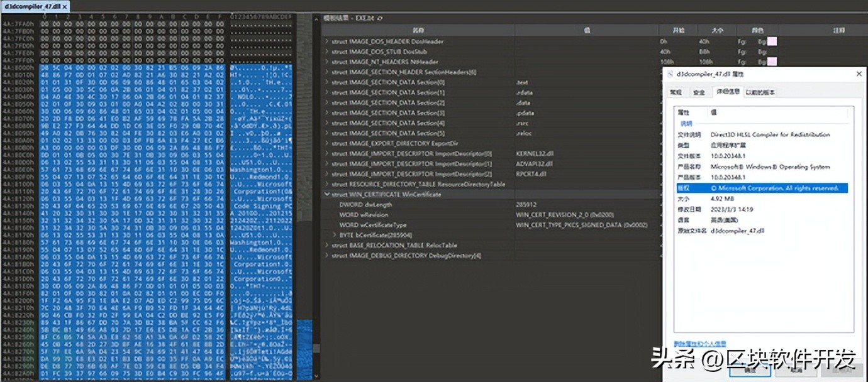Expand struct IMAGE_DOS_HEADER DosHeader
The width and height of the screenshot is (868, 382).
click(x=326, y=41)
